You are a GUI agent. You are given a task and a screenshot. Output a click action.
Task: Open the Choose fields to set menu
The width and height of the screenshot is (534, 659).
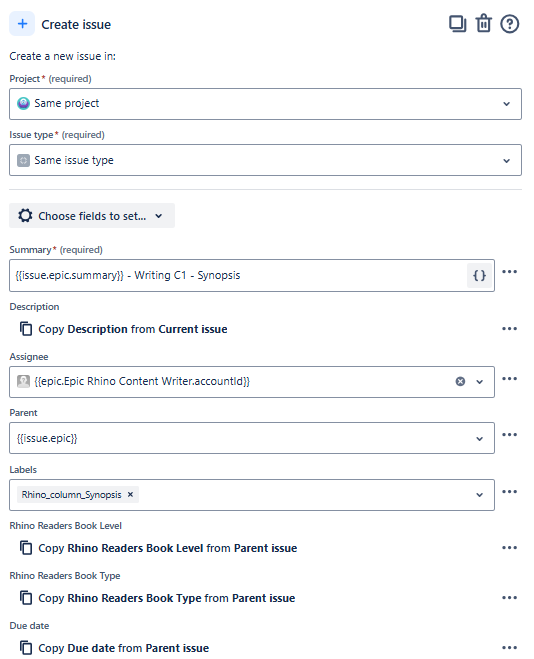click(x=92, y=216)
